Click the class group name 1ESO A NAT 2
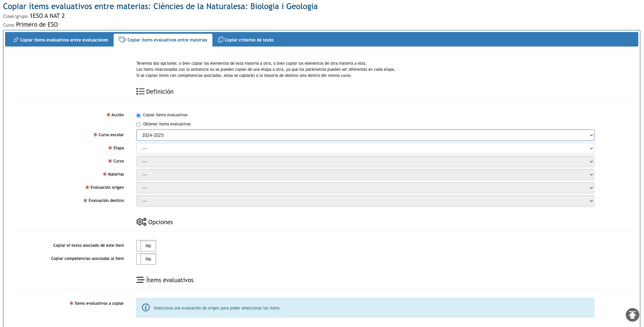Screen dimensions: 644x327 [x=47, y=16]
